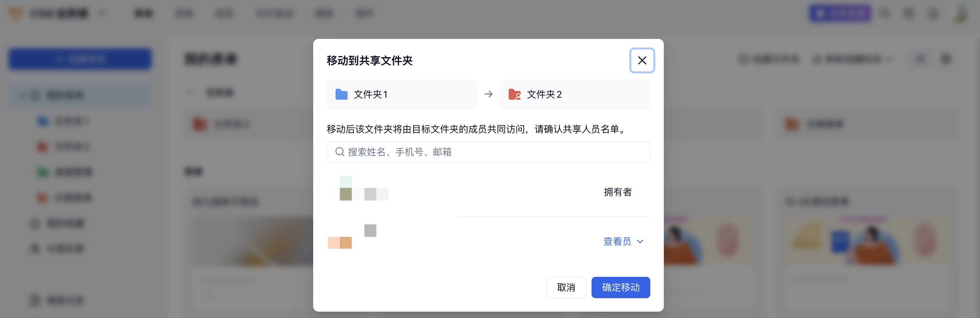
Task: Focus the 搜索姓名、手机号、邮箱 search field
Action: pyautogui.click(x=488, y=152)
